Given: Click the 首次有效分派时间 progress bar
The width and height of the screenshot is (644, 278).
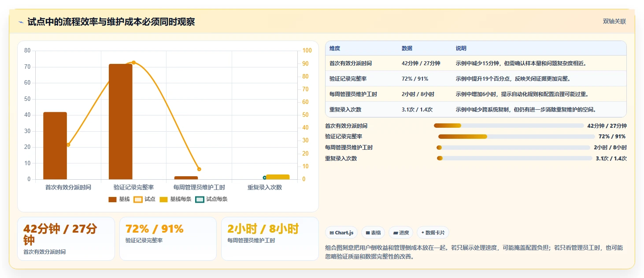Looking at the screenshot, I should point(509,126).
